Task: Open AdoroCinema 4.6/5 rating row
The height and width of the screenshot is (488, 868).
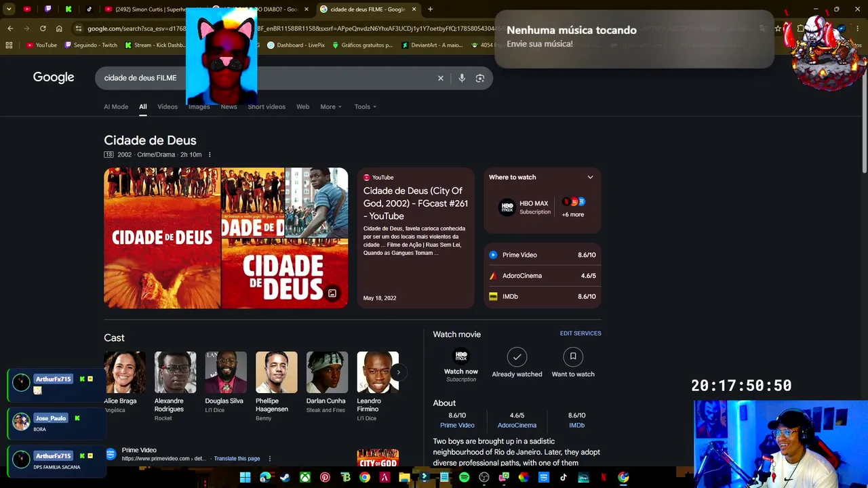Action: (542, 276)
